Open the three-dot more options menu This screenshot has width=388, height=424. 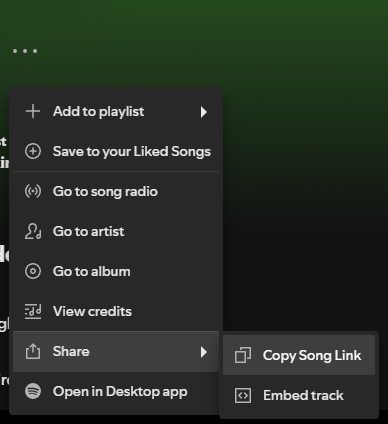tap(25, 51)
